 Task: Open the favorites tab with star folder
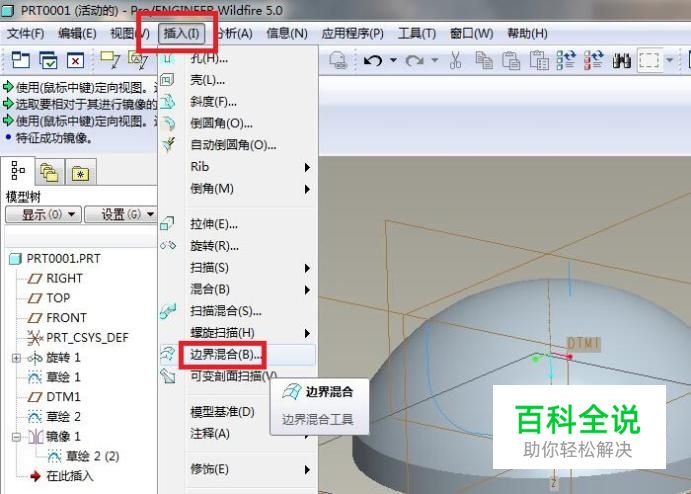tap(81, 173)
